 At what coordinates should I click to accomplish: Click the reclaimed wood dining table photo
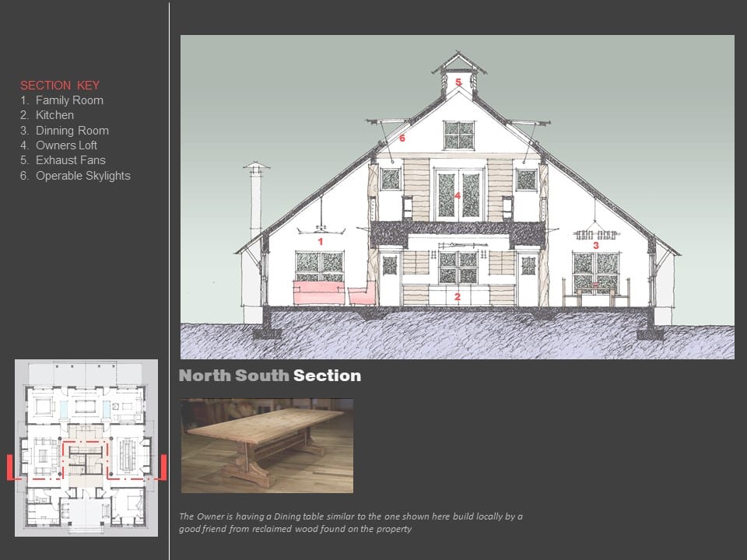click(x=267, y=446)
